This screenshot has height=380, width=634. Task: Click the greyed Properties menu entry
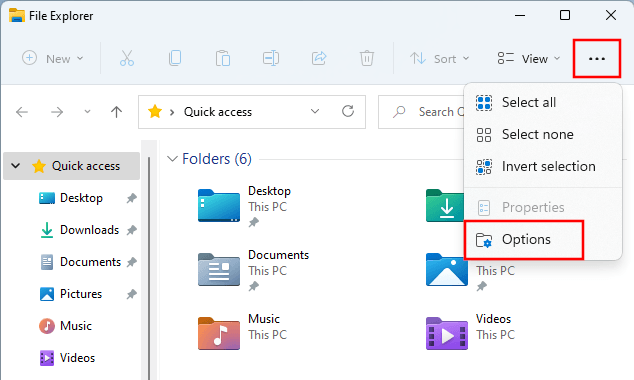(x=543, y=207)
